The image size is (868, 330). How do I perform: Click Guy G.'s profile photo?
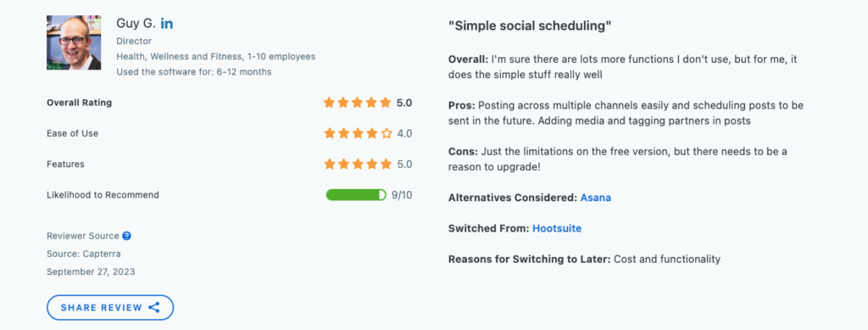coord(74,42)
